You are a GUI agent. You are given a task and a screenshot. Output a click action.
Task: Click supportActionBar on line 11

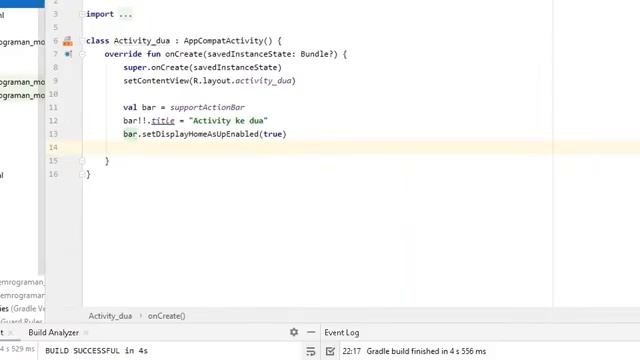pyautogui.click(x=207, y=107)
